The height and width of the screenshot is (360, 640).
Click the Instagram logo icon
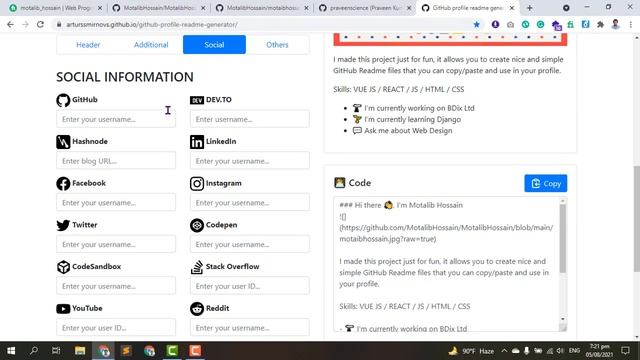[x=197, y=183]
